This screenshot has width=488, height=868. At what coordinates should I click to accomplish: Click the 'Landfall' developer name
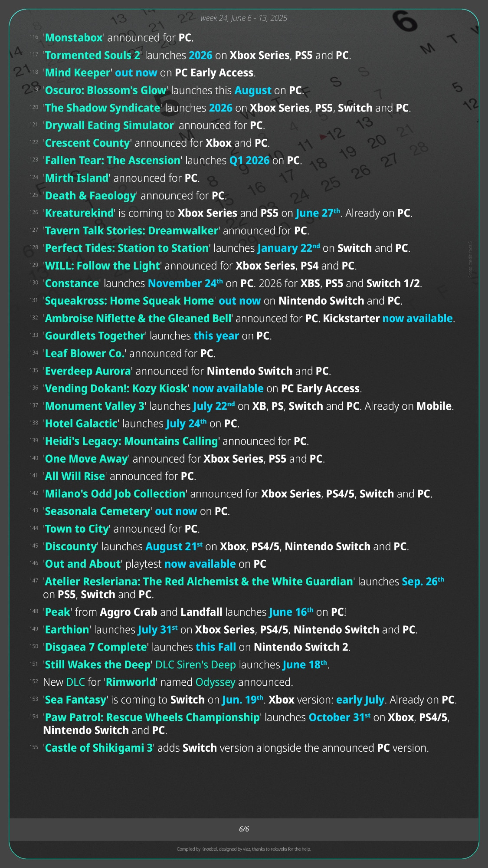202,612
